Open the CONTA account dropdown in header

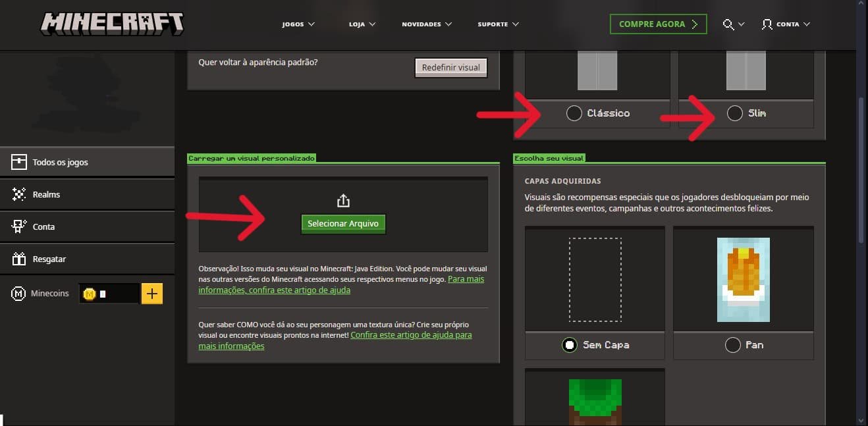tap(786, 24)
